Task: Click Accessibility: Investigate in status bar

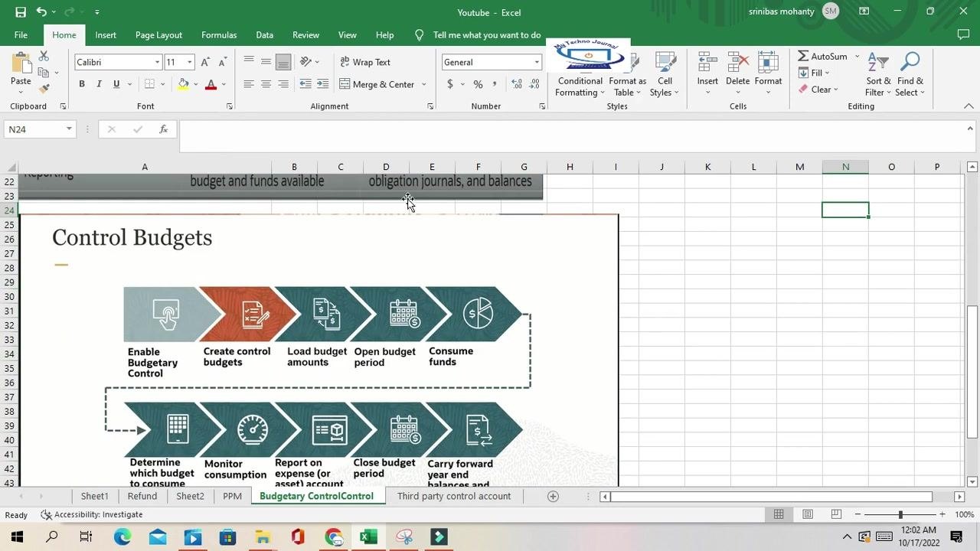Action: pos(92,514)
